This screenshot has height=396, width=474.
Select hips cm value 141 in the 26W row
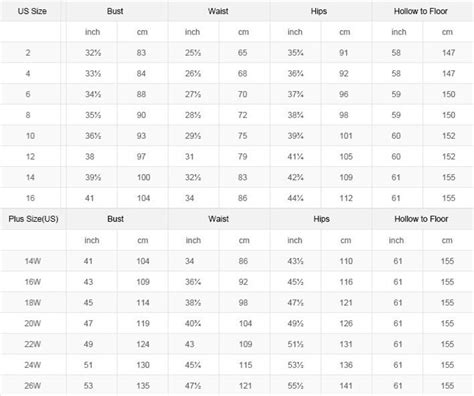pyautogui.click(x=346, y=386)
